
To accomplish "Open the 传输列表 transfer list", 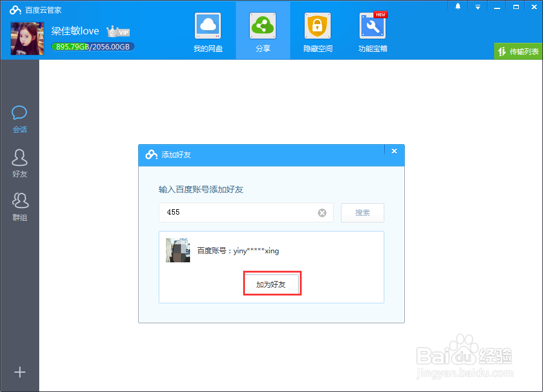I will pyautogui.click(x=518, y=52).
